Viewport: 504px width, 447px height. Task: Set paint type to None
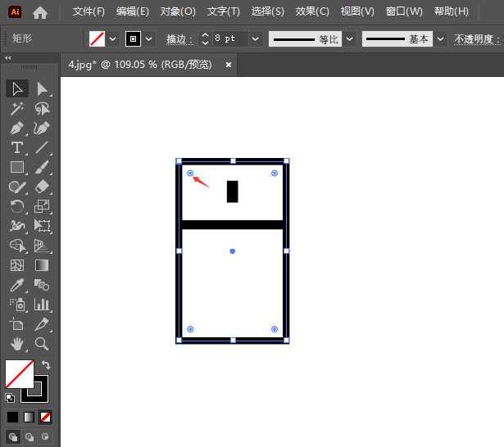(45, 418)
